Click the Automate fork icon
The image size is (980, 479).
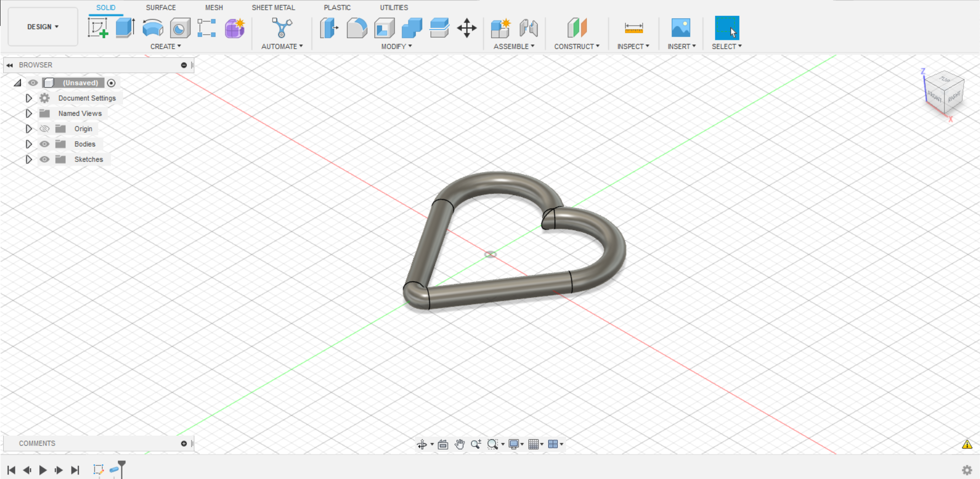point(282,28)
